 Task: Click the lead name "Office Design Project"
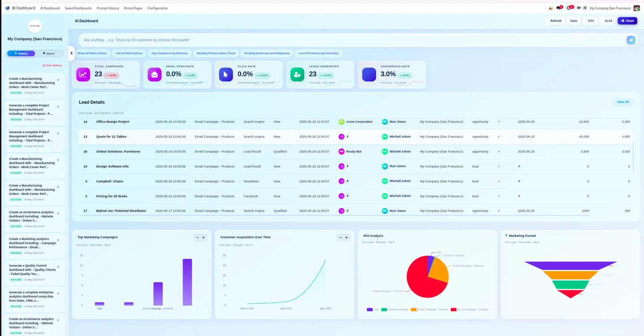113,122
